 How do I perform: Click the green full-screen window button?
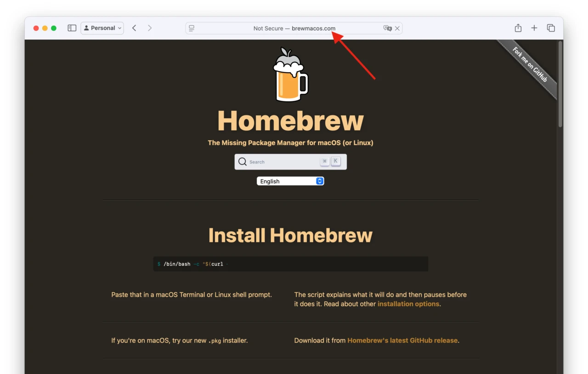54,28
